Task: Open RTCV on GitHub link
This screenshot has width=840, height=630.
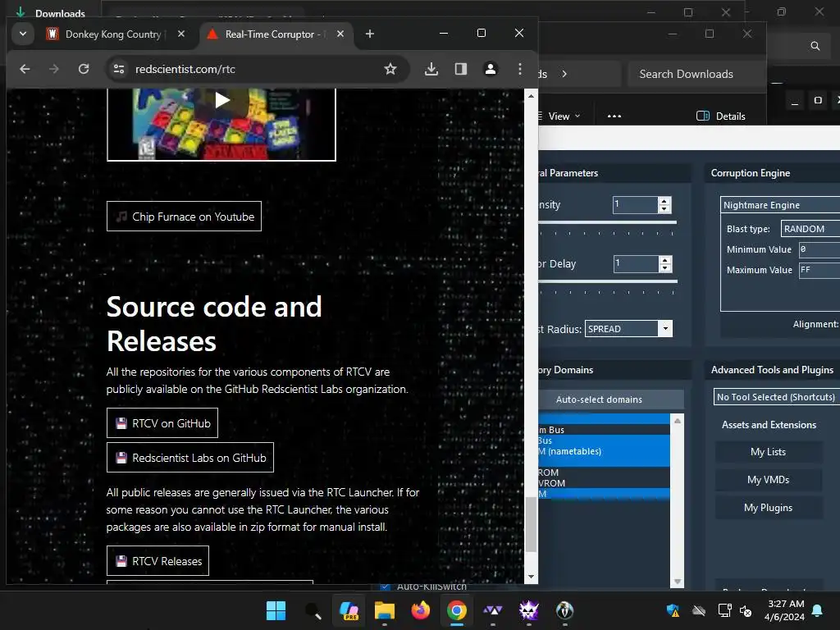Action: (x=162, y=423)
